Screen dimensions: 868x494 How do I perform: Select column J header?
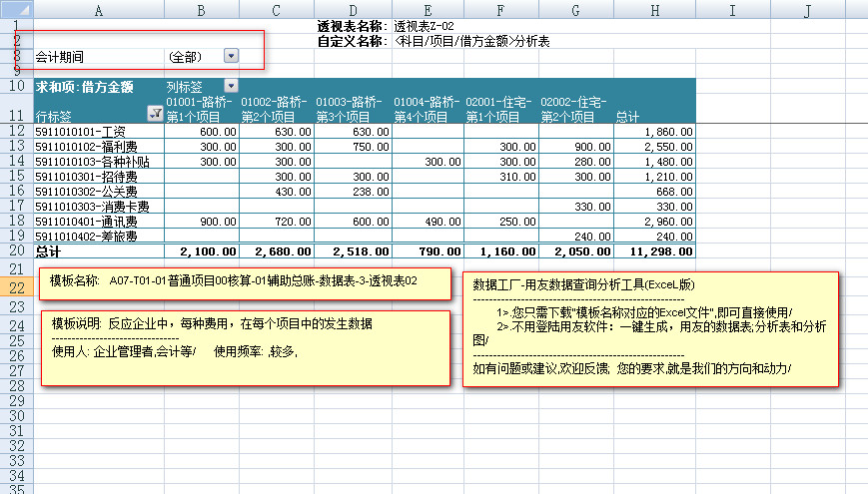click(x=805, y=9)
